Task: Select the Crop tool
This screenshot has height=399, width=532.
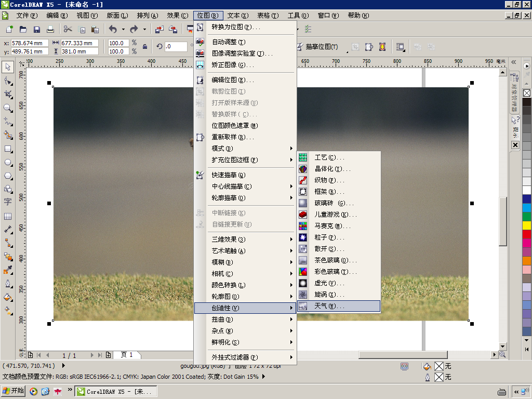Action: point(7,95)
